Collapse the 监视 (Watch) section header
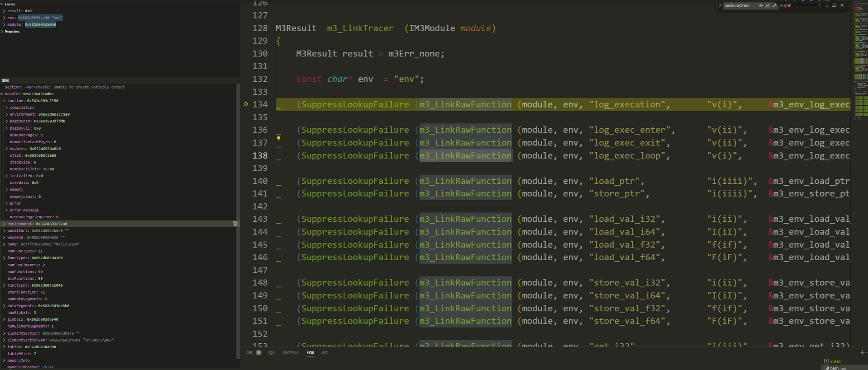 pyautogui.click(x=5, y=80)
